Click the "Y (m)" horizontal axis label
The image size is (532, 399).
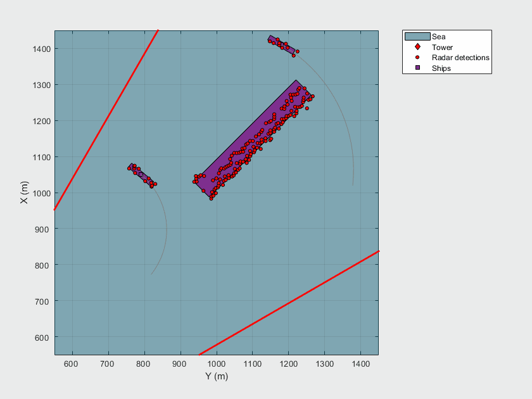point(216,376)
